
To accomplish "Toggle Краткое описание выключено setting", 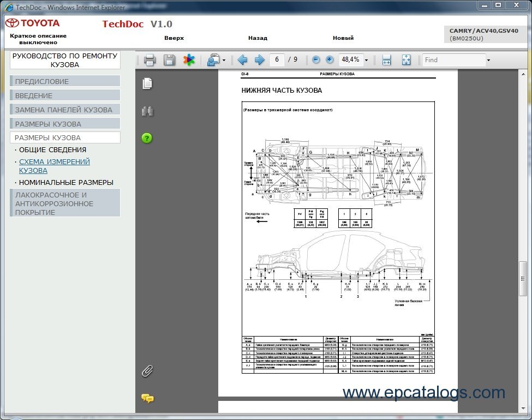I will click(x=38, y=39).
